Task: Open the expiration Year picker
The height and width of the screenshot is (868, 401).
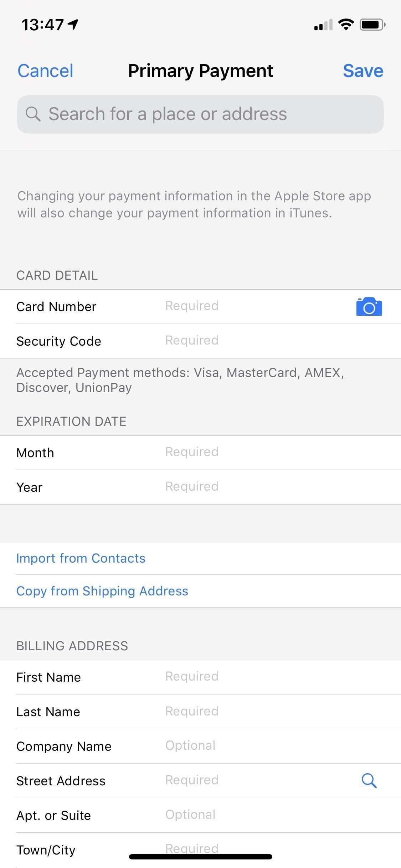Action: (x=250, y=487)
